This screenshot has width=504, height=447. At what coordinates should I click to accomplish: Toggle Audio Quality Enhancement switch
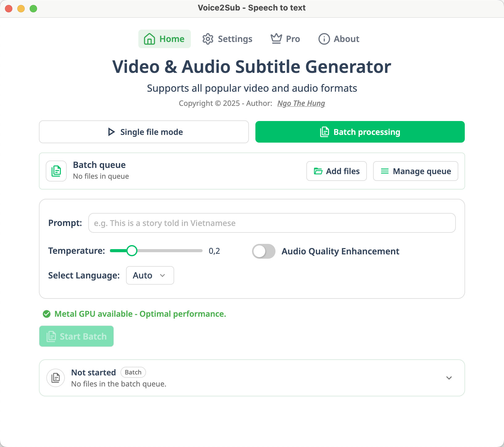click(x=264, y=251)
